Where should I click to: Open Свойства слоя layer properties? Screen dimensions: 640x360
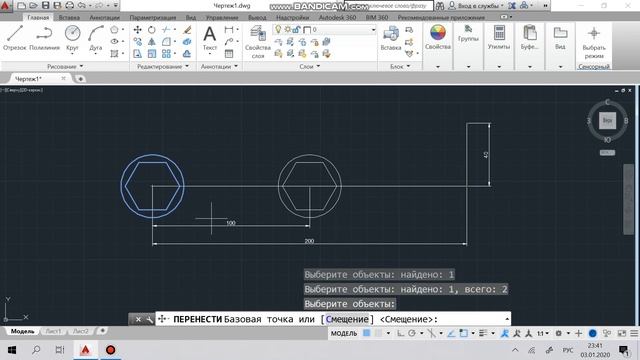(258, 41)
